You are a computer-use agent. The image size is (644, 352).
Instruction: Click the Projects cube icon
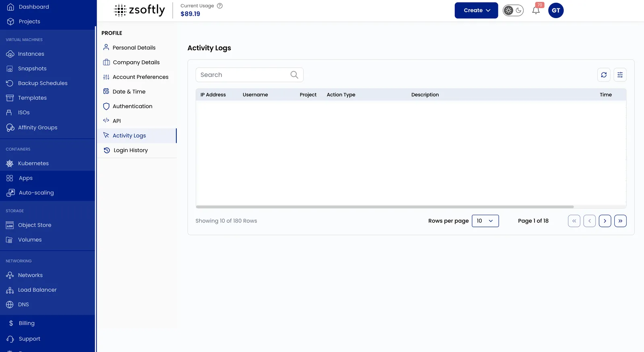click(x=10, y=21)
